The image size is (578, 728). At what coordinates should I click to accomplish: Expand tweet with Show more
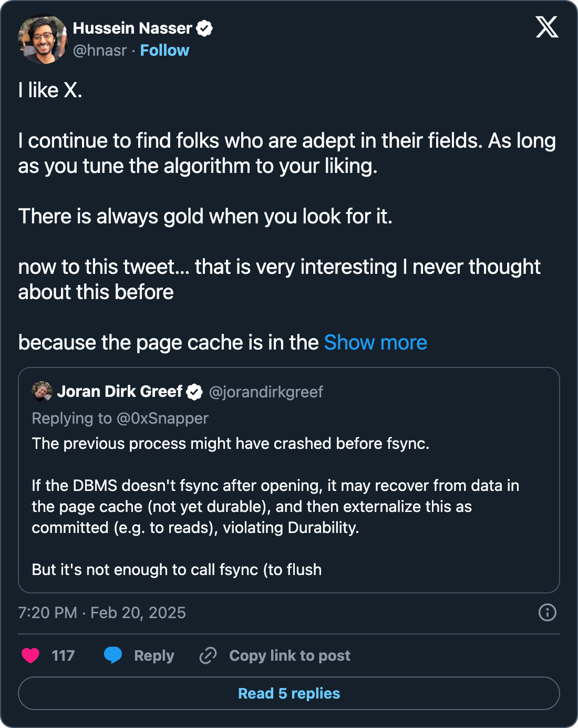375,343
